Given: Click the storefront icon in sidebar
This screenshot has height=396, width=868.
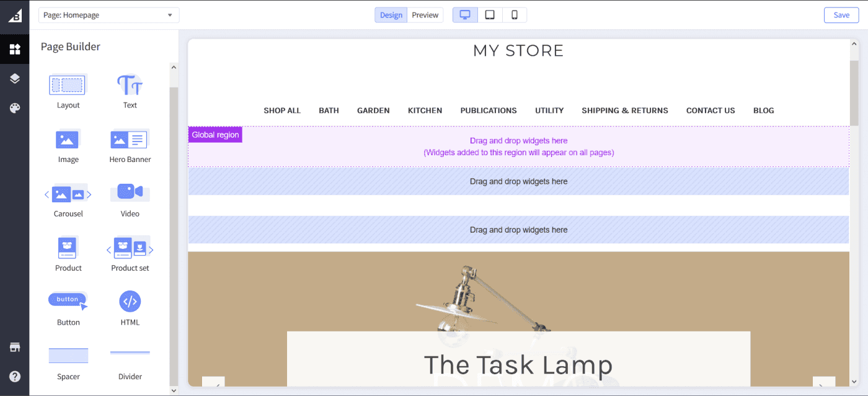Looking at the screenshot, I should tap(15, 347).
